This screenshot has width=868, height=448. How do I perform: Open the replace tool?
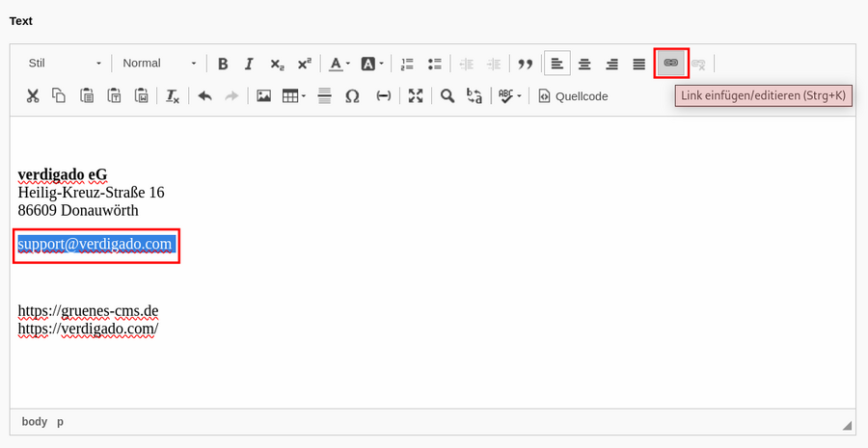pos(475,95)
